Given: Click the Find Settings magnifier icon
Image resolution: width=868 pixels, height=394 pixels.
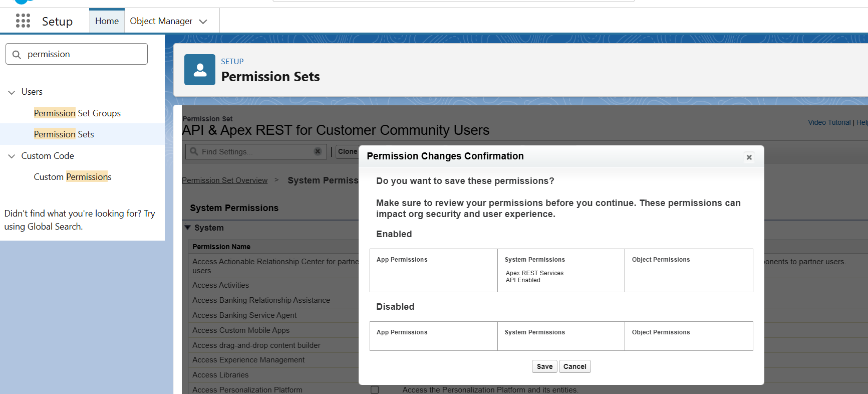Looking at the screenshot, I should point(194,151).
